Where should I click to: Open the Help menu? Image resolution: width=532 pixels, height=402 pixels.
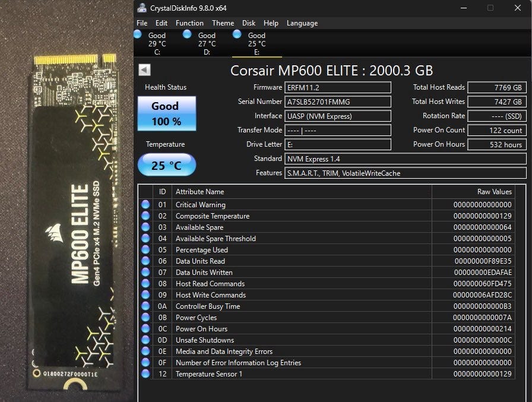[x=271, y=23]
